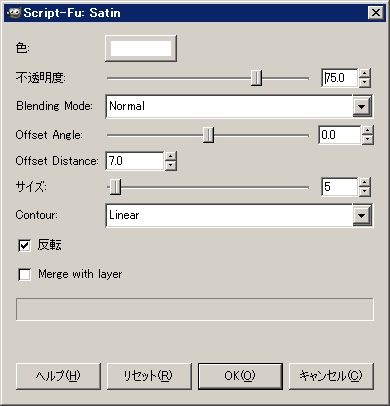Decrease Offset Distance with down arrow
The width and height of the screenshot is (390, 406).
[x=171, y=165]
